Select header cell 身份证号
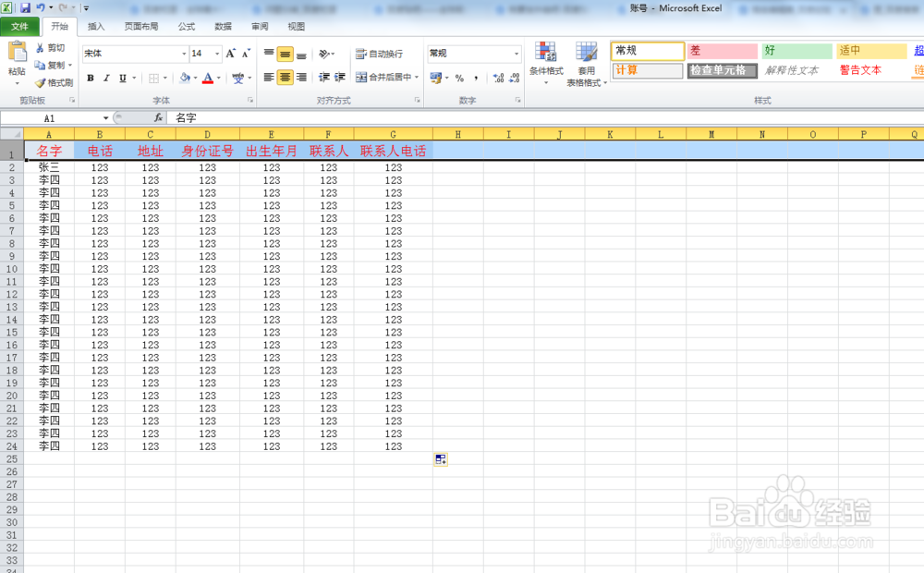The height and width of the screenshot is (573, 924). (207, 151)
